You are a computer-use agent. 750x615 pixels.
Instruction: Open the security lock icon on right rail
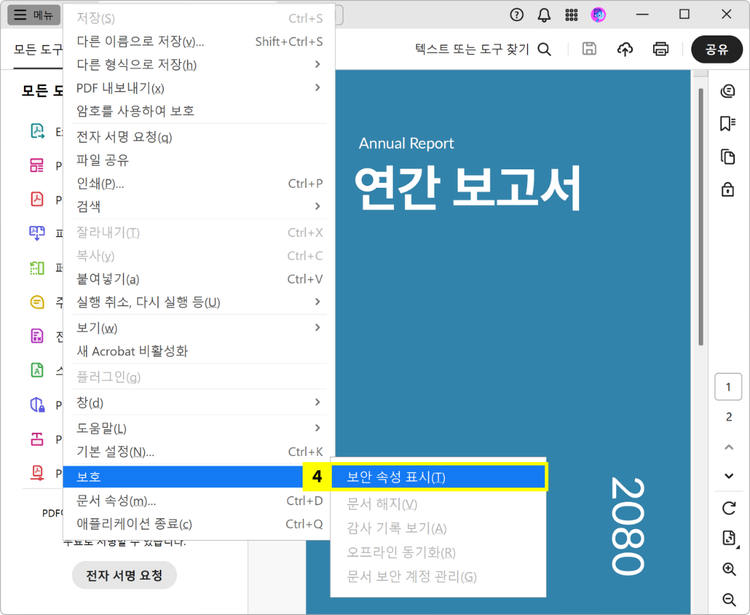(728, 189)
